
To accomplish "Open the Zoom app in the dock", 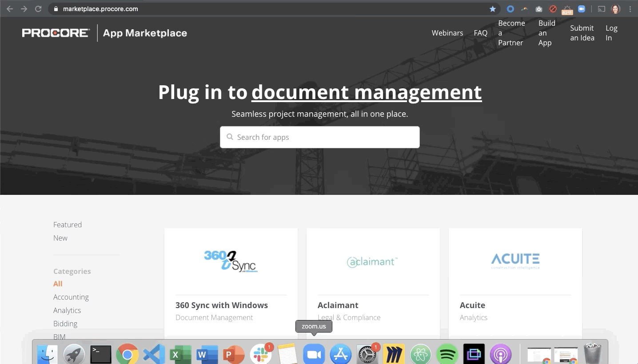I will click(314, 354).
